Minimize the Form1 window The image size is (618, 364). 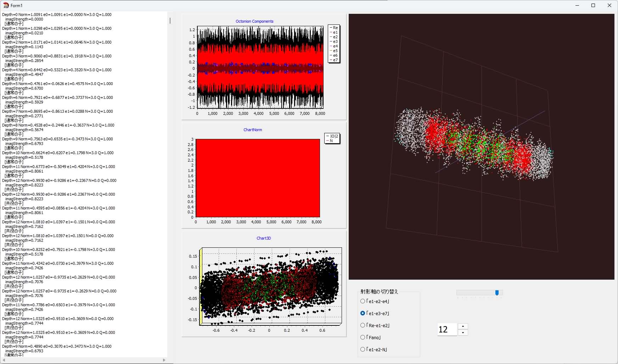[x=577, y=5]
